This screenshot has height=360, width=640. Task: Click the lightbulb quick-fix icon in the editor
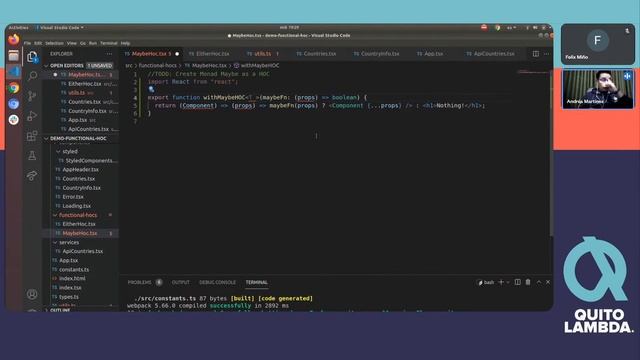(151, 89)
